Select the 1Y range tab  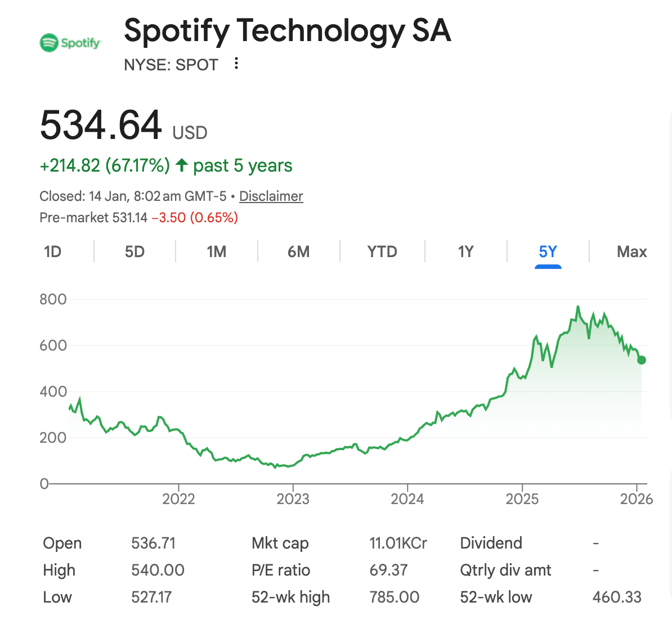(465, 251)
